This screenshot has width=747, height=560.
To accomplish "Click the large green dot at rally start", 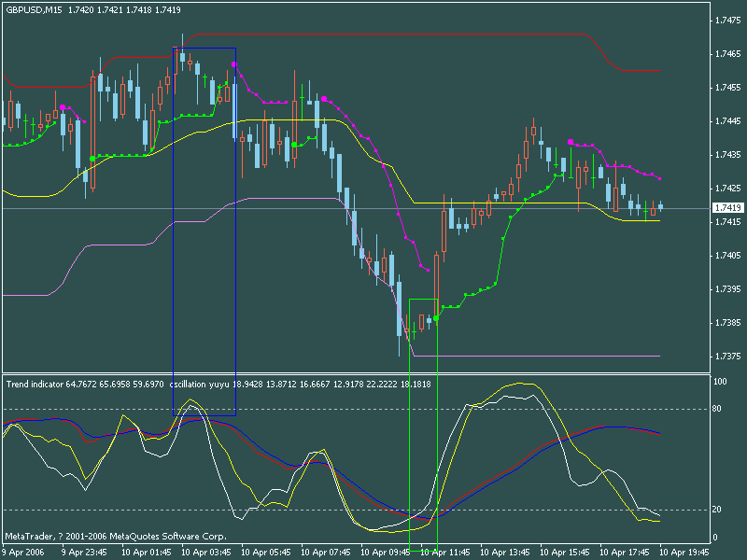I will pos(436,318).
